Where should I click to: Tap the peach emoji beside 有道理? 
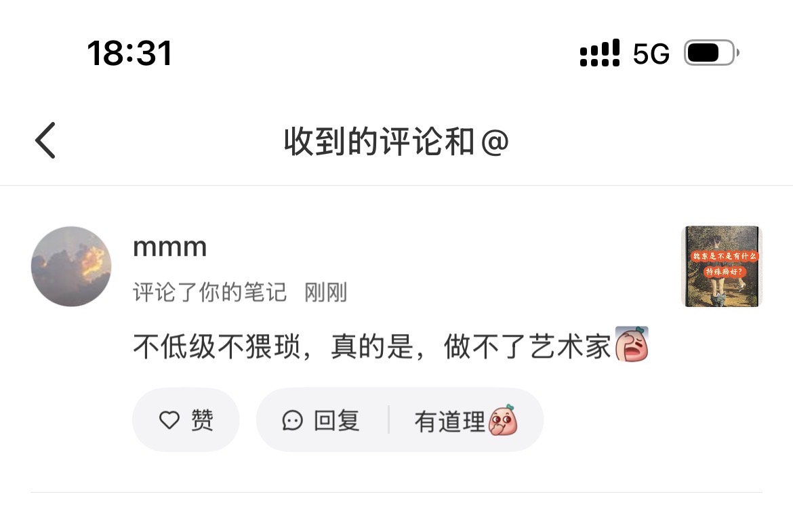pos(503,420)
